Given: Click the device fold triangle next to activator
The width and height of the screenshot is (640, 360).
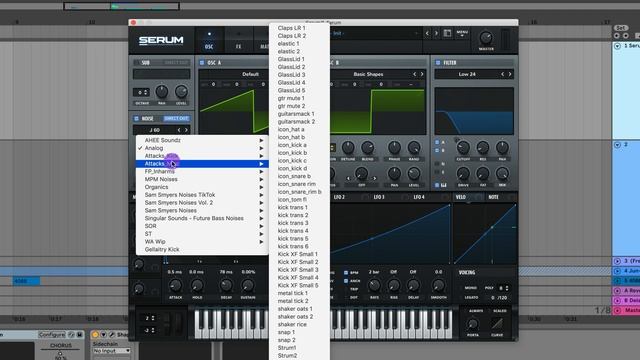Looking at the screenshot, I should click(x=103, y=335).
